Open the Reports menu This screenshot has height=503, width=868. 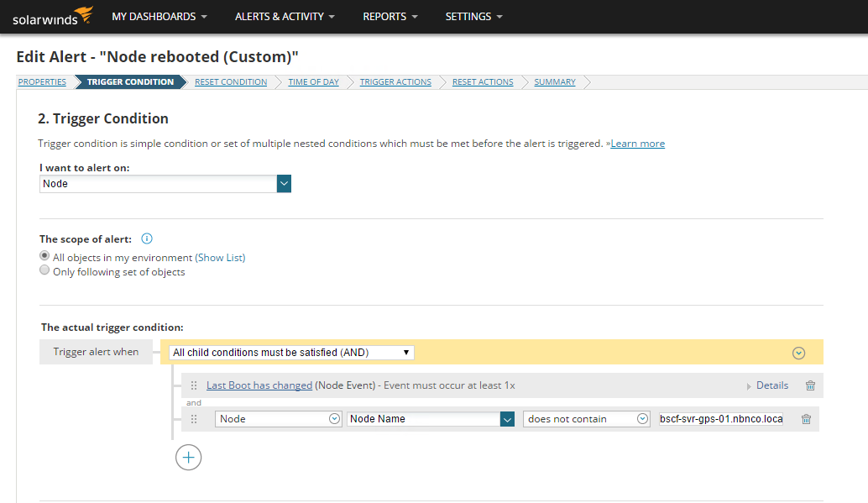390,17
